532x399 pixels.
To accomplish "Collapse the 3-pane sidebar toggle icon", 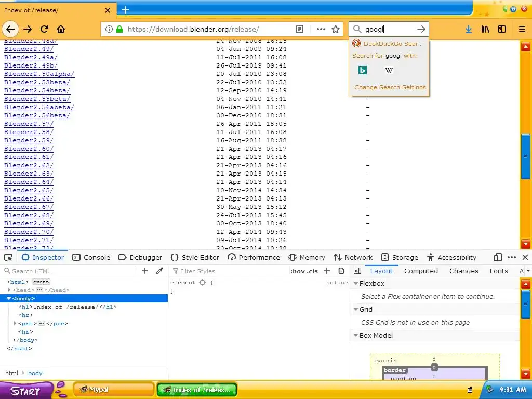I will pos(357,271).
